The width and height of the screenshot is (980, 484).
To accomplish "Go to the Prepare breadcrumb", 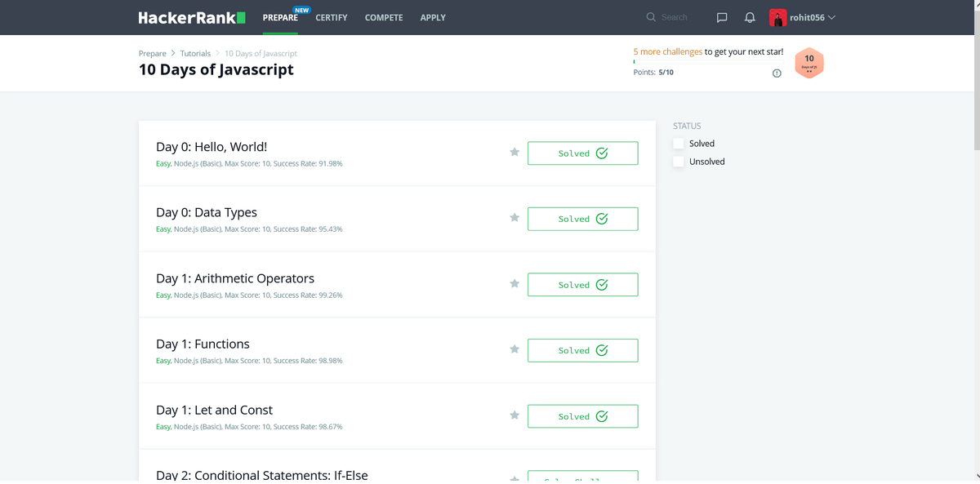I will tap(153, 54).
